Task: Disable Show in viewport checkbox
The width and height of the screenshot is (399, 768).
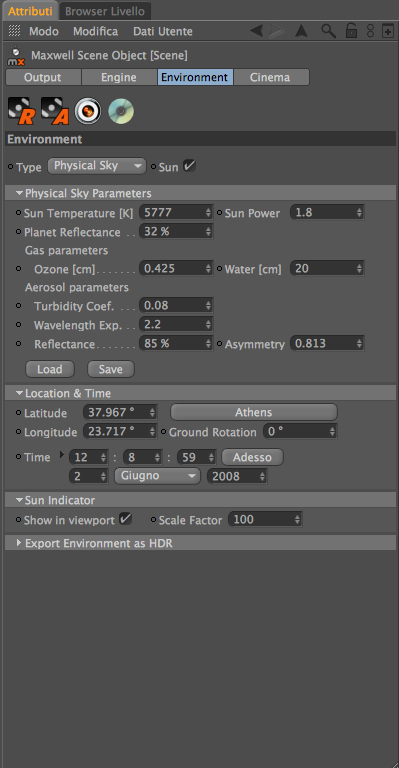Action: pos(126,519)
